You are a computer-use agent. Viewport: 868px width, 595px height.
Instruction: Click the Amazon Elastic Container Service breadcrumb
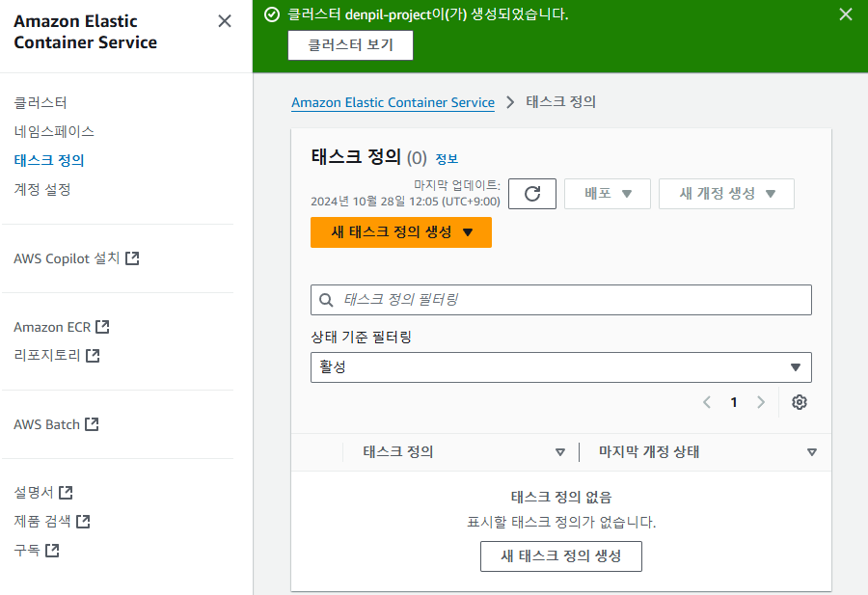393,102
